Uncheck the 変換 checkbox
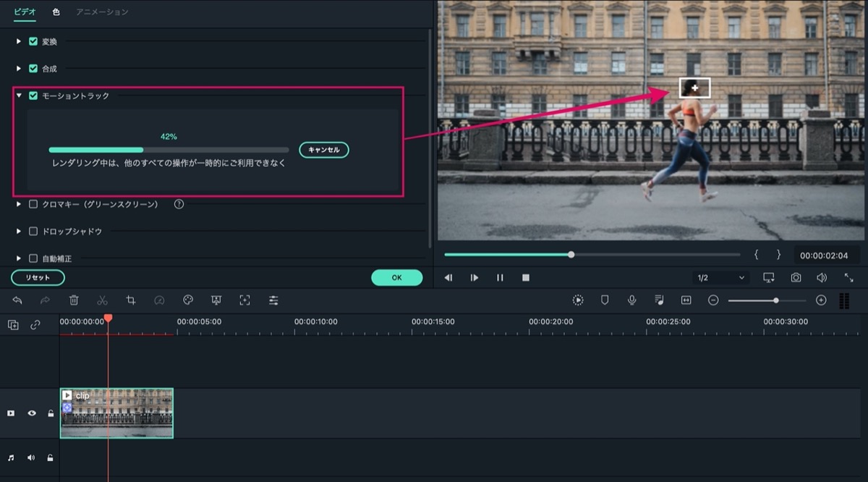This screenshot has width=868, height=482. (x=33, y=41)
